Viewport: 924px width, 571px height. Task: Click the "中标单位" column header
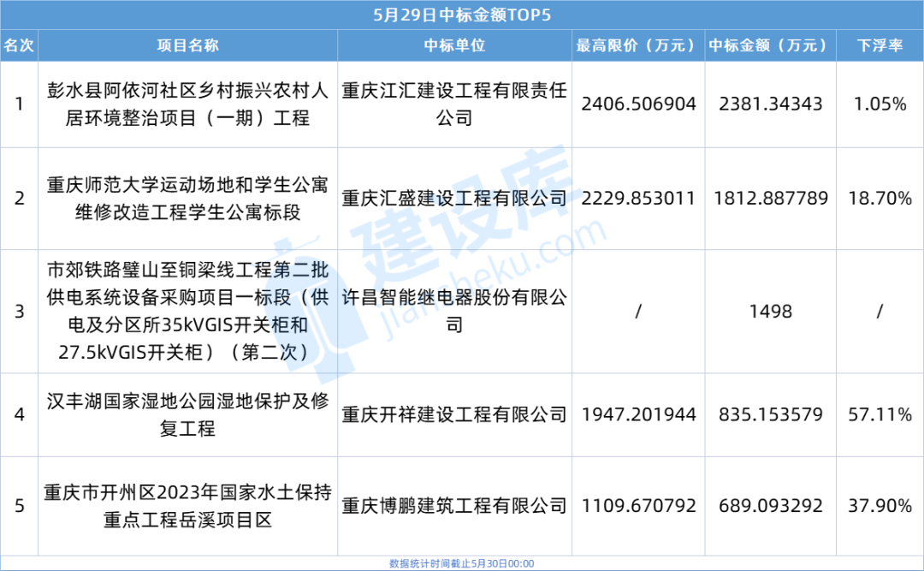(x=453, y=45)
